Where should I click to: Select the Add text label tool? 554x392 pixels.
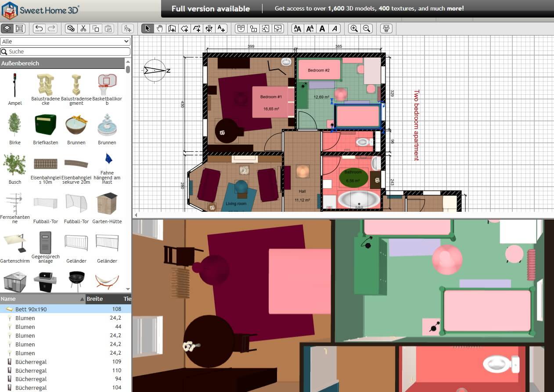(221, 29)
